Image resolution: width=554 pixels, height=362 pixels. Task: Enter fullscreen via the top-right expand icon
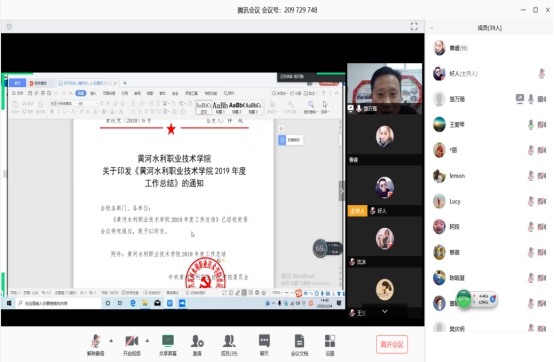pos(414,26)
